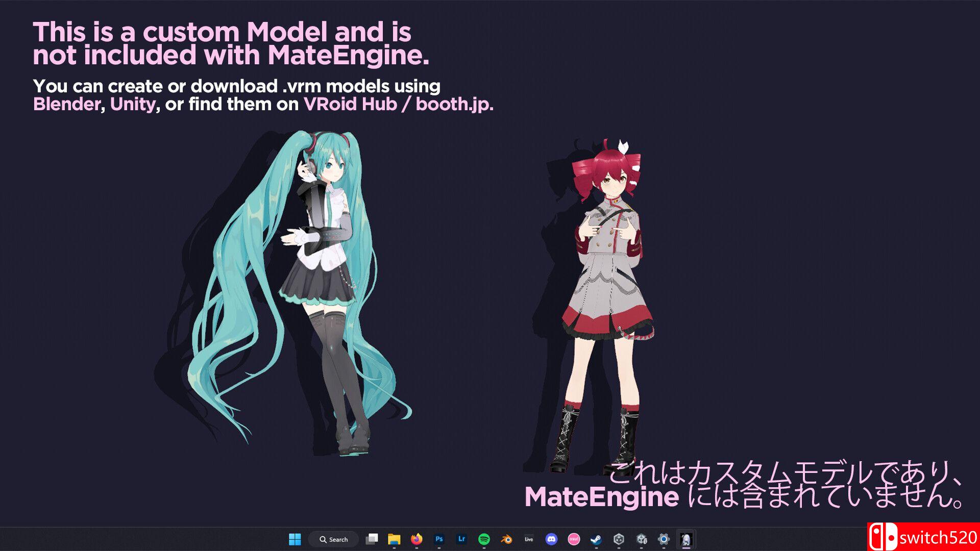Screen dimensions: 980x551
Task: Open the Settings gear on the taskbar
Action: pyautogui.click(x=663, y=539)
